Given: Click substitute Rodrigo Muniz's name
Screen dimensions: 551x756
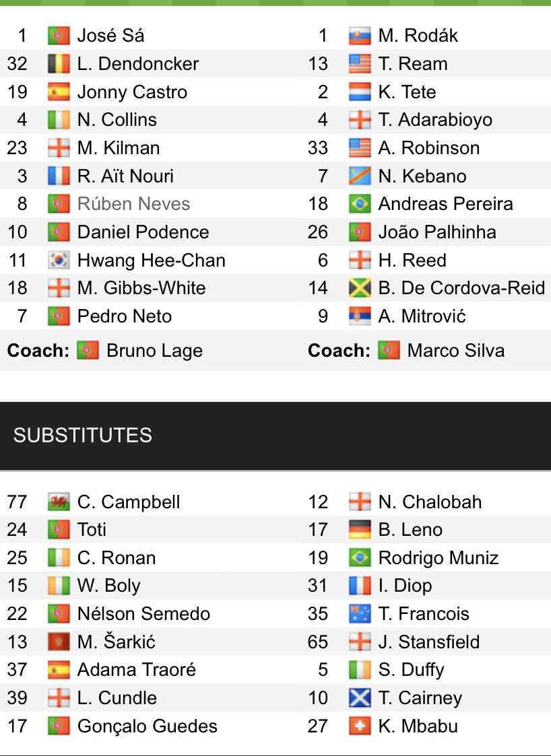Looking at the screenshot, I should tap(439, 558).
